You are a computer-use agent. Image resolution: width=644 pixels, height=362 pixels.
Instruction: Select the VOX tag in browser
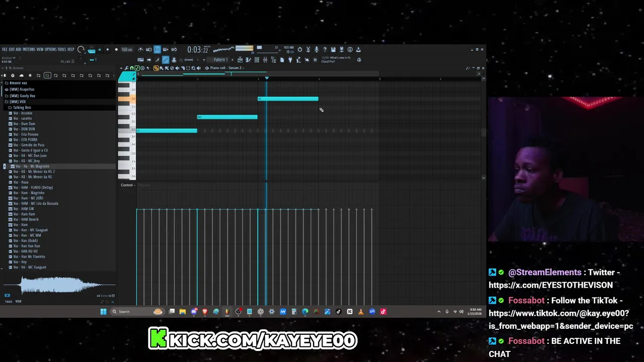[x=18, y=301]
